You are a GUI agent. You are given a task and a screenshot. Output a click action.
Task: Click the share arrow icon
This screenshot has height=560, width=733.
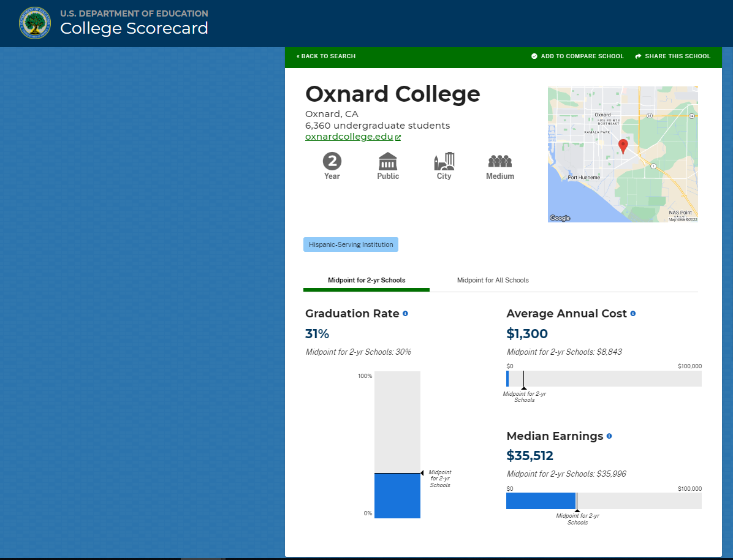coord(638,56)
